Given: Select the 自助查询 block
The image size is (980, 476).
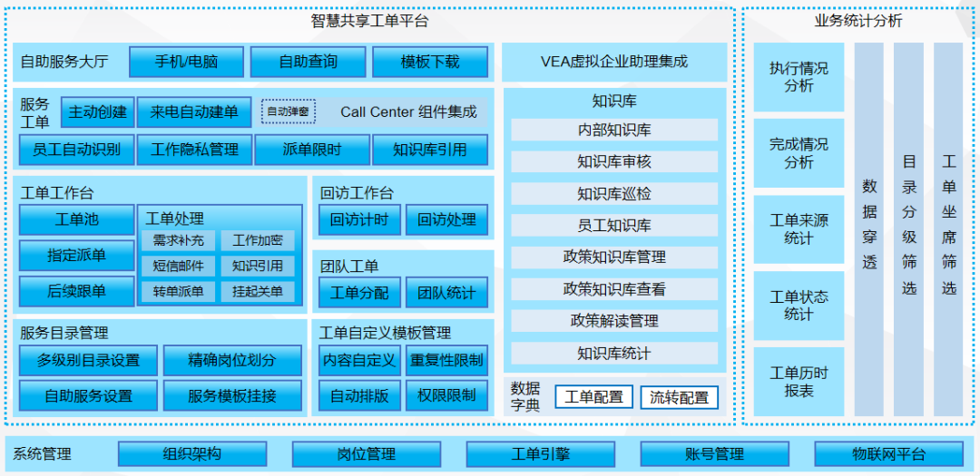Looking at the screenshot, I should (308, 63).
